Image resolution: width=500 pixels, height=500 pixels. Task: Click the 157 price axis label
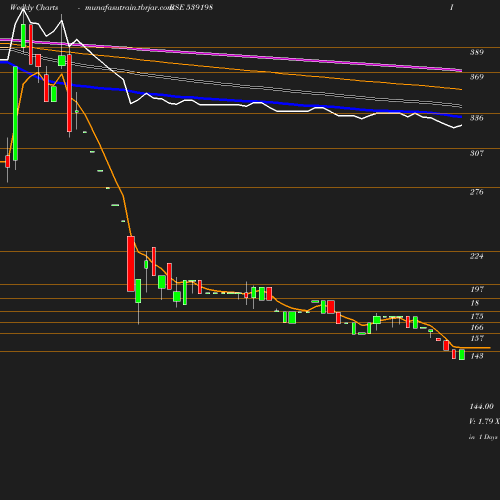[477, 338]
